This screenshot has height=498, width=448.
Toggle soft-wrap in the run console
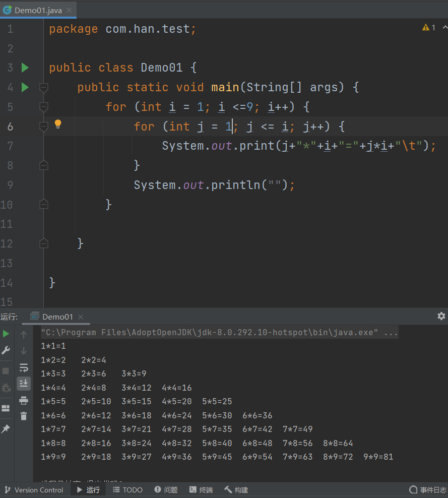[x=24, y=368]
